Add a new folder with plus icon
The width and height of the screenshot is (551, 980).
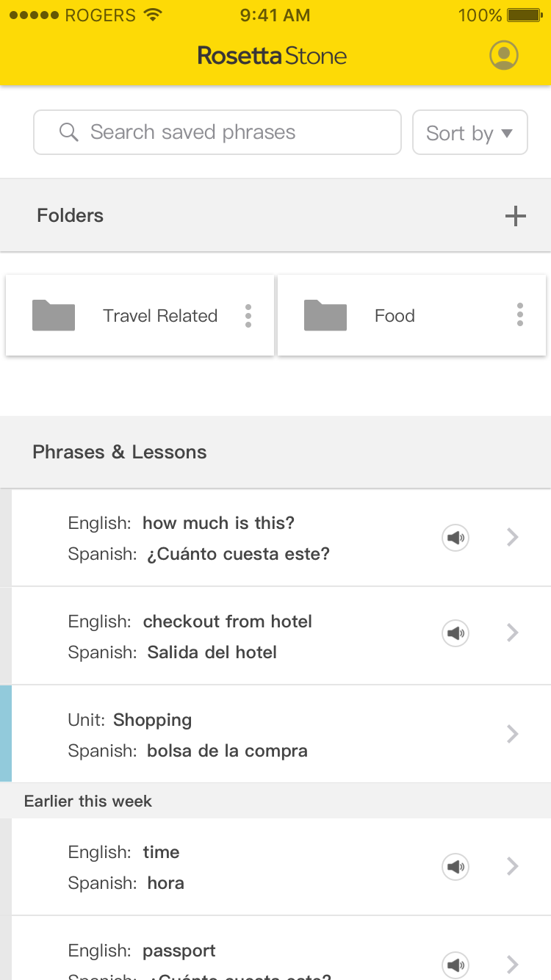pos(516,216)
